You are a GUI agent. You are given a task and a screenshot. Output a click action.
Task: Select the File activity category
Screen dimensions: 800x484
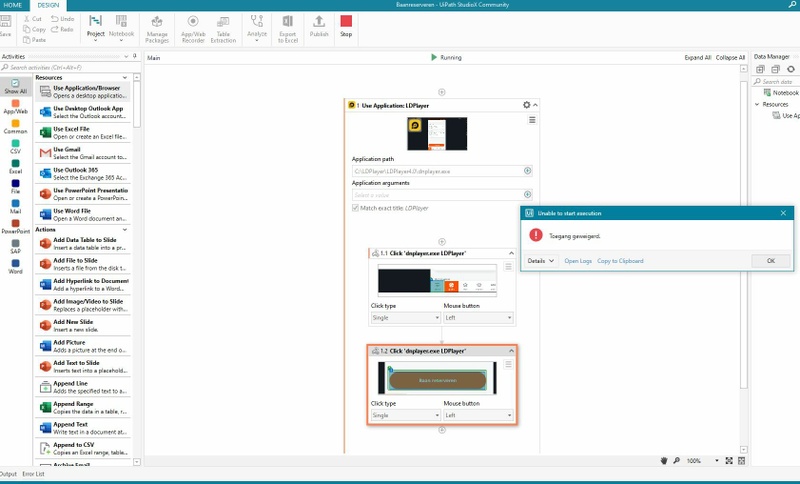15,187
